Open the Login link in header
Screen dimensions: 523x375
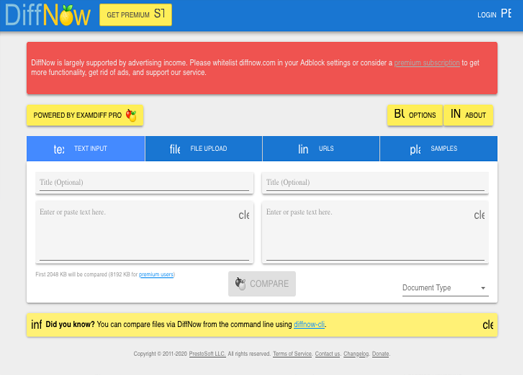tap(494, 14)
